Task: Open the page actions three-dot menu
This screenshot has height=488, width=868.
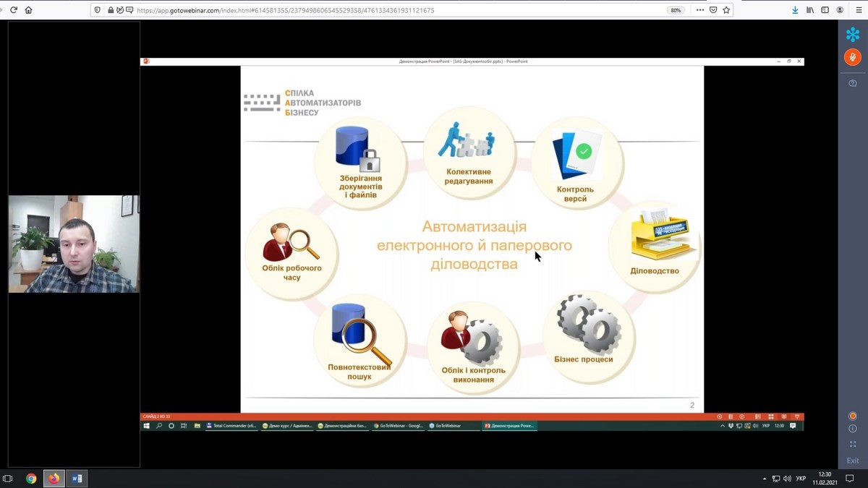Action: point(699,10)
